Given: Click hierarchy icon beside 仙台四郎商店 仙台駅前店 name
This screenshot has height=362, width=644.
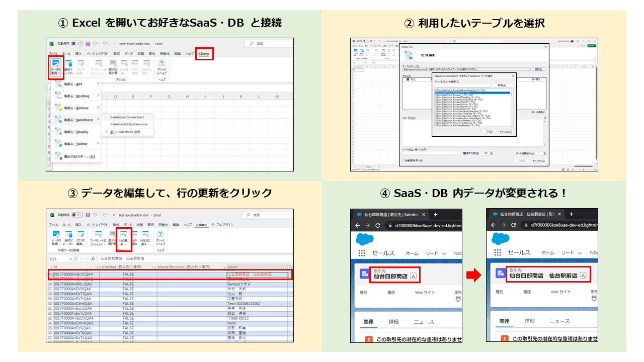Looking at the screenshot, I should point(583,276).
